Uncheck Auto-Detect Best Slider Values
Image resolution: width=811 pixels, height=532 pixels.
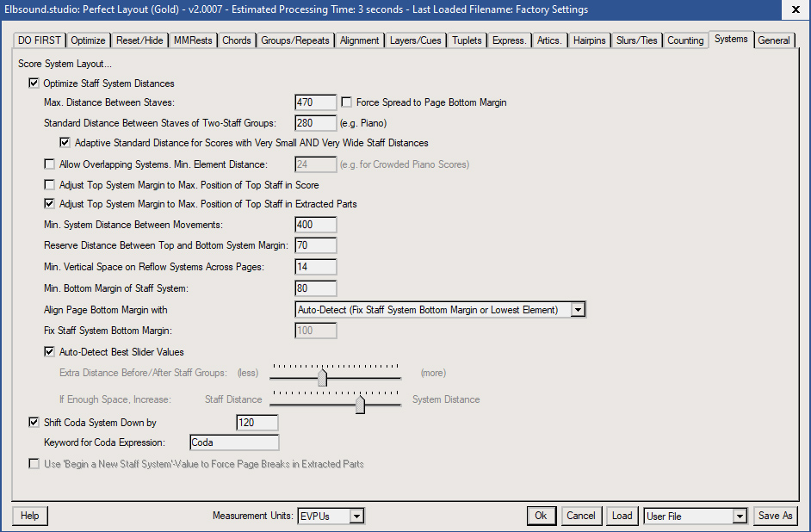point(50,352)
